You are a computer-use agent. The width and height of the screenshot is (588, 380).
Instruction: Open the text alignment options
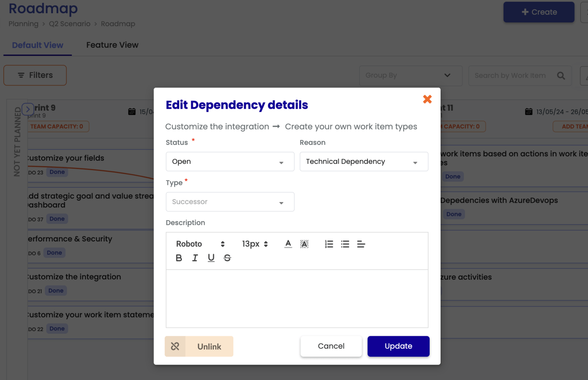click(361, 244)
